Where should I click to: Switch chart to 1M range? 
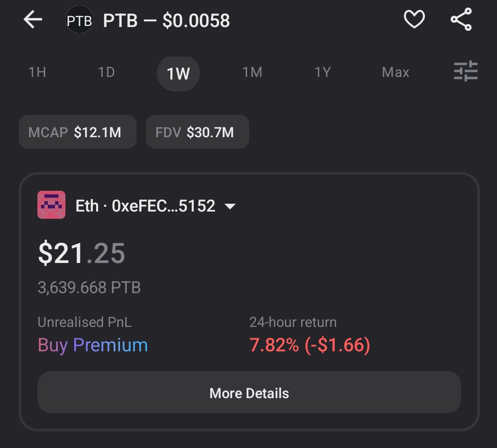coord(252,72)
